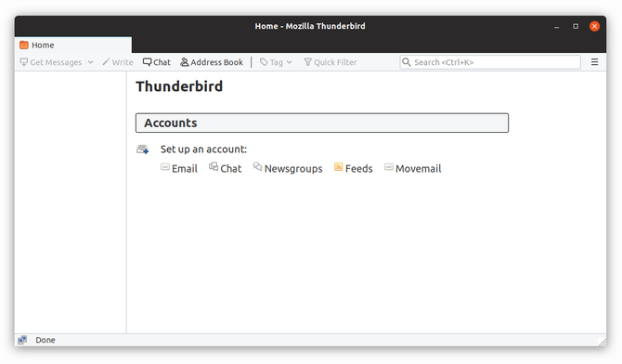The width and height of the screenshot is (622, 364).
Task: Open the hamburger application menu
Action: point(594,62)
